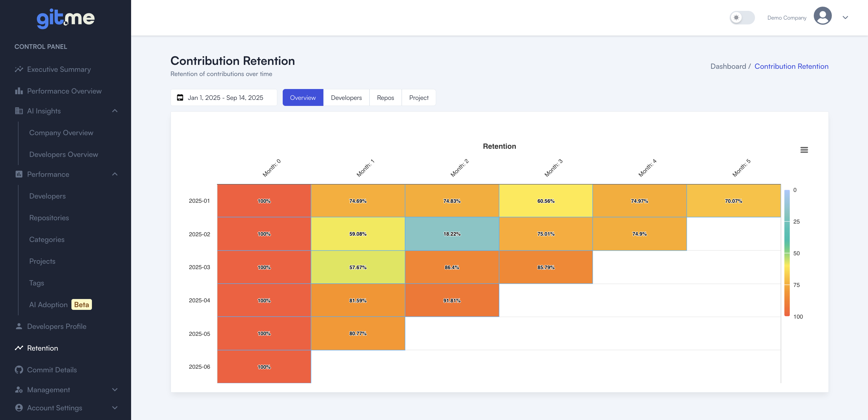This screenshot has width=868, height=420.
Task: Click the user avatar icon
Action: coord(822,16)
